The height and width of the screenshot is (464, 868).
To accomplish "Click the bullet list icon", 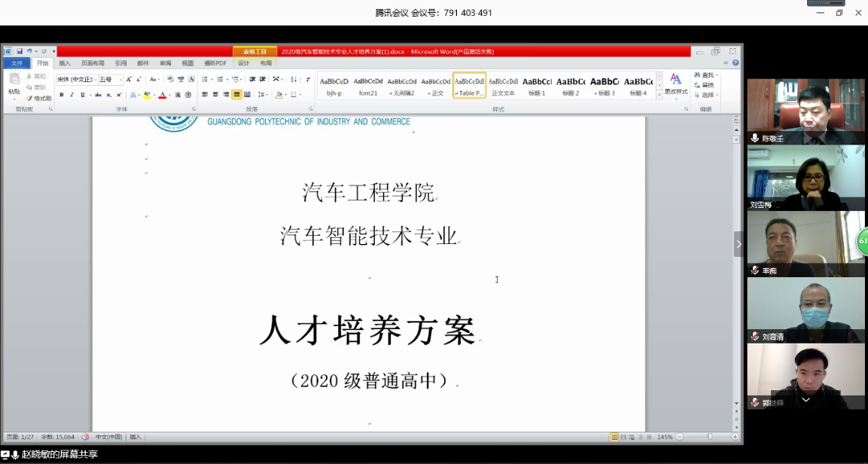I will [x=206, y=79].
